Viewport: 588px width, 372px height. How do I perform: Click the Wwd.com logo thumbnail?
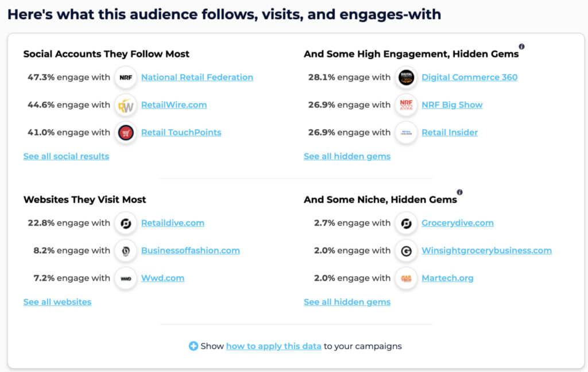[x=126, y=278]
